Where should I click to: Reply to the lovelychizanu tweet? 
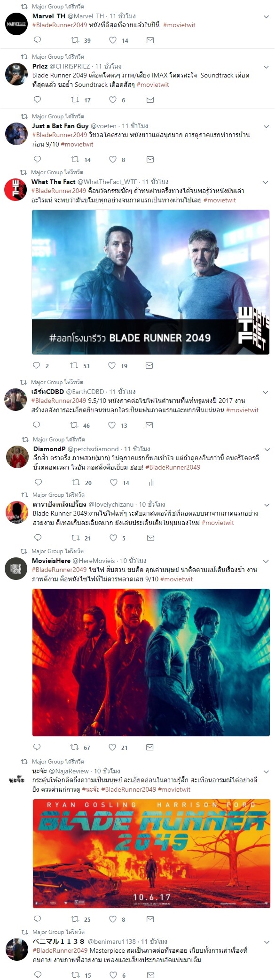click(x=38, y=538)
